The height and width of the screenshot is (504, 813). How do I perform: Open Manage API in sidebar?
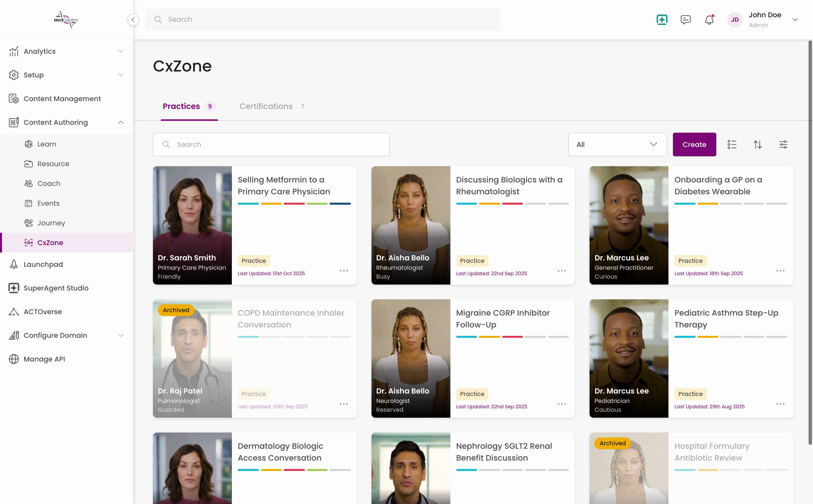point(67,359)
